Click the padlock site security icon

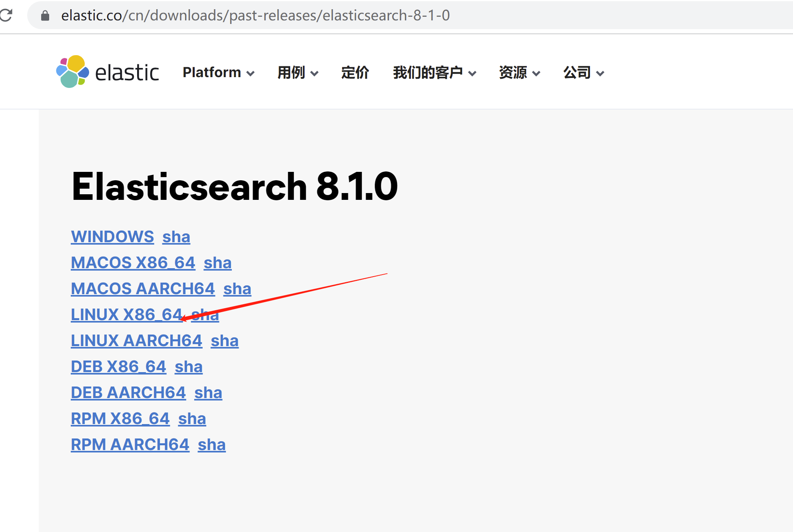point(45,16)
